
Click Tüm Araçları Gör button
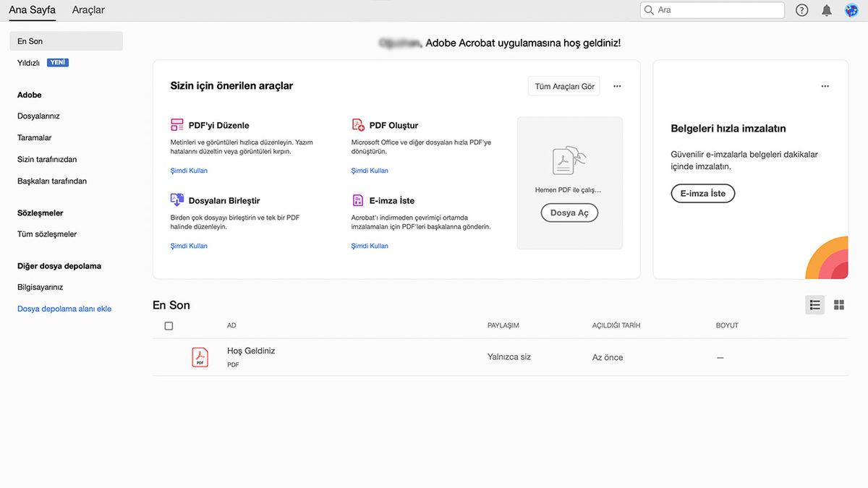pos(564,86)
